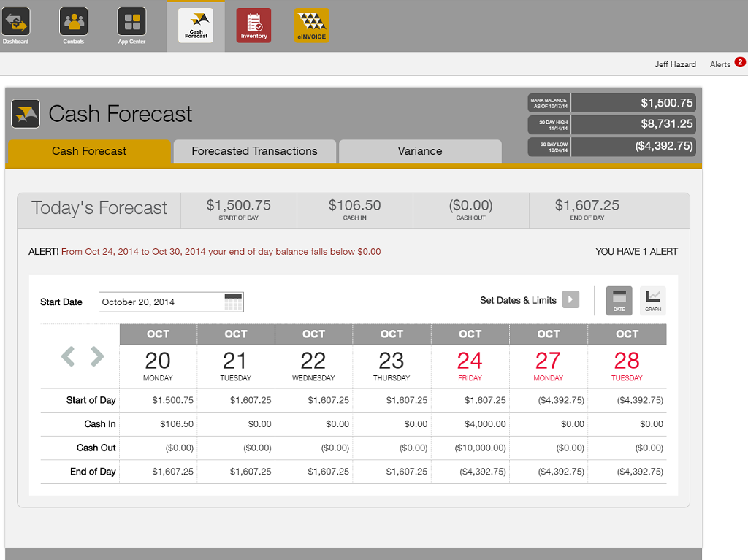Switch to Date table view

pyautogui.click(x=619, y=301)
